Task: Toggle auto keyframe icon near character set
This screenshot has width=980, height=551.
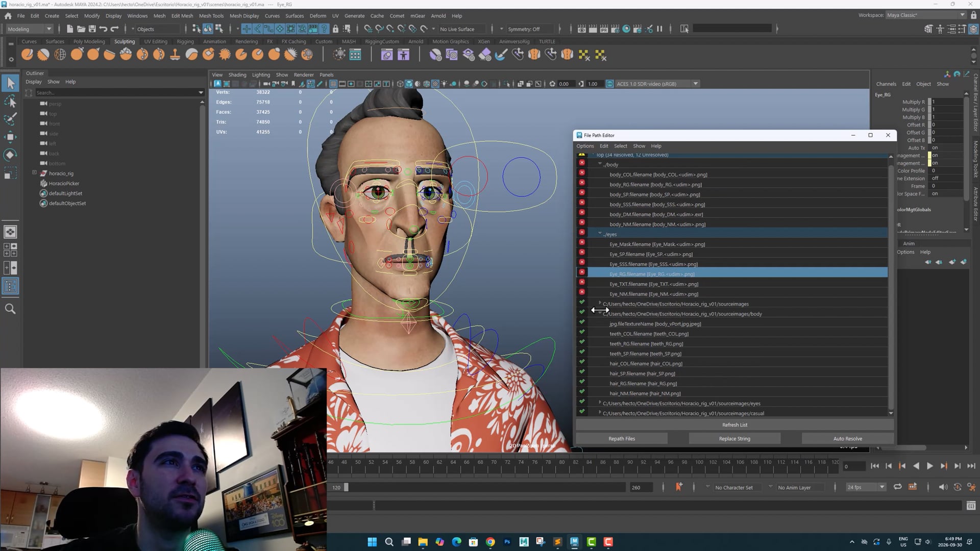Action: click(678, 487)
